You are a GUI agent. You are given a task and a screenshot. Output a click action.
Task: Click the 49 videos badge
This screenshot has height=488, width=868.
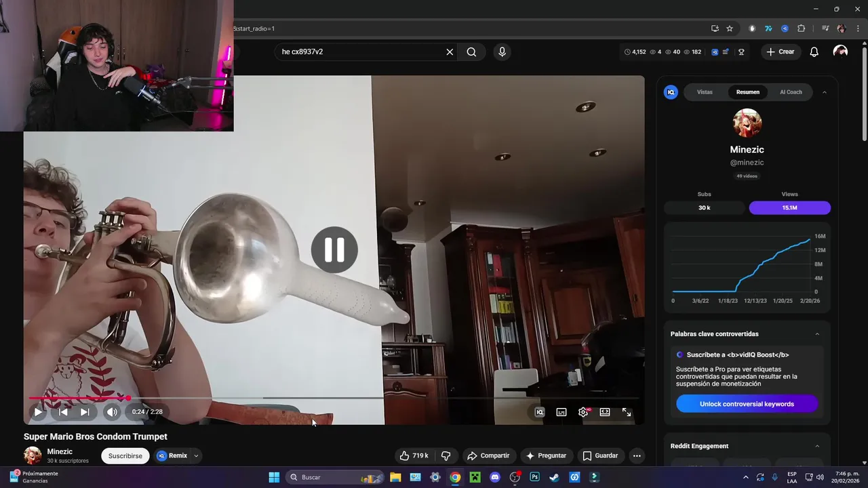(x=747, y=176)
